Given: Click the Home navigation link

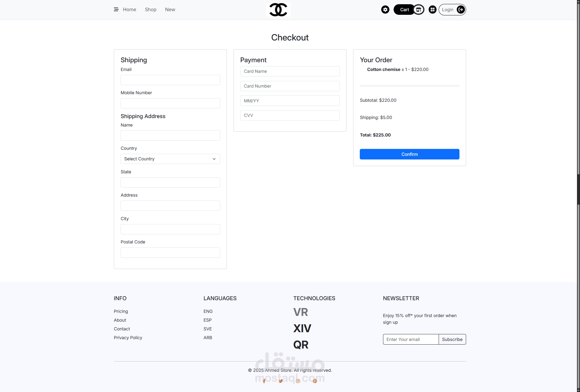Looking at the screenshot, I should point(129,10).
